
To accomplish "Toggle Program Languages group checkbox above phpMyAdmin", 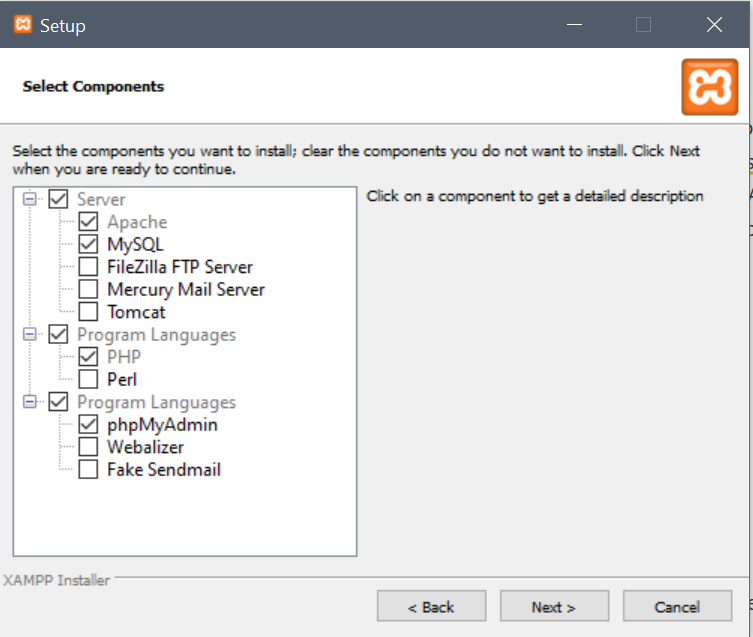I will pos(58,402).
